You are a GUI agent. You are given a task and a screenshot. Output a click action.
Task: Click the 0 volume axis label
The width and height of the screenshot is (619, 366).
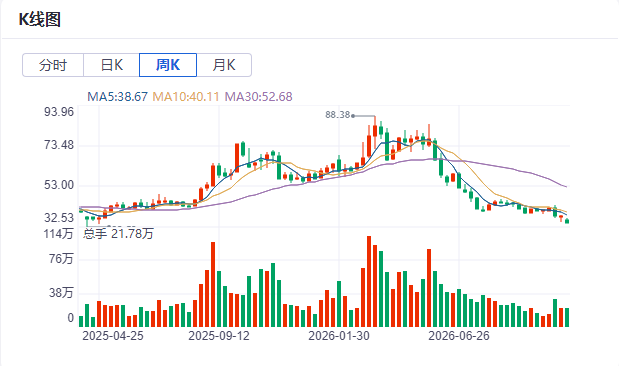71,318
